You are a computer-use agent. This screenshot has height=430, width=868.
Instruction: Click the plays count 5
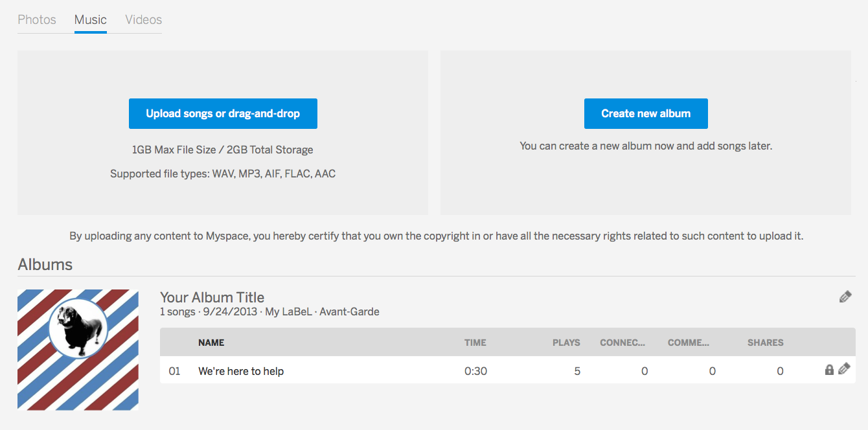tap(577, 371)
